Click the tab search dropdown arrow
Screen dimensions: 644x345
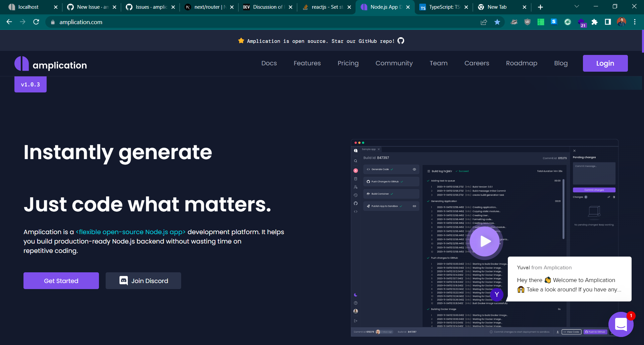pyautogui.click(x=577, y=6)
